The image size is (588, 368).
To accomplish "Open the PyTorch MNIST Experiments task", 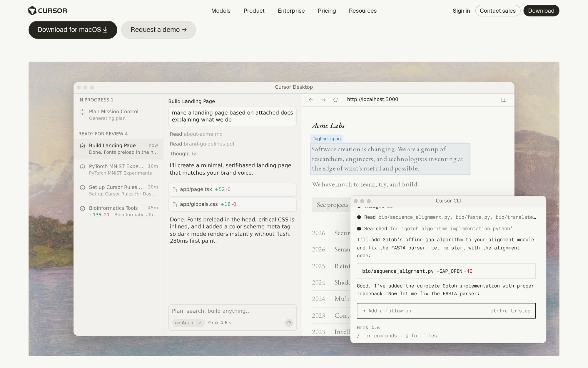I will point(118,170).
